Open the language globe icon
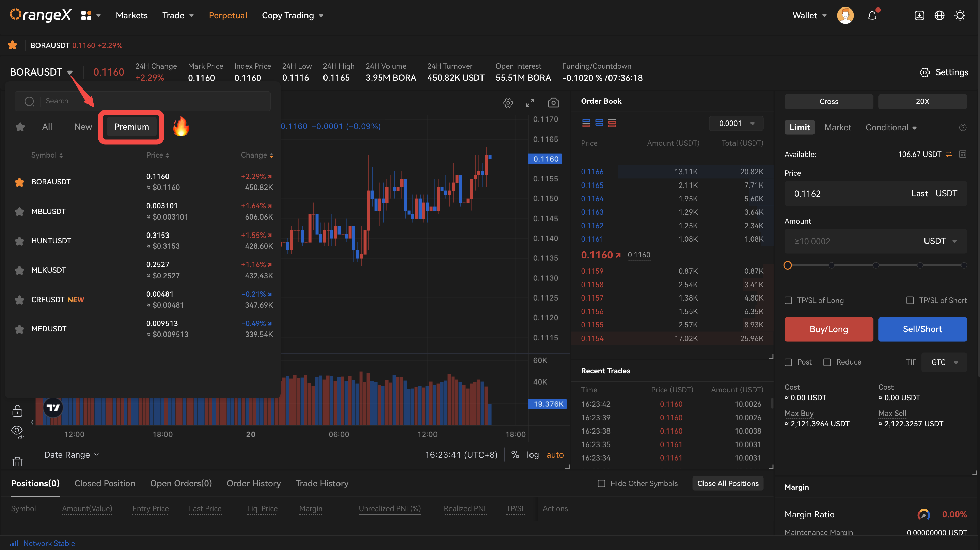The image size is (980, 550). (x=939, y=16)
